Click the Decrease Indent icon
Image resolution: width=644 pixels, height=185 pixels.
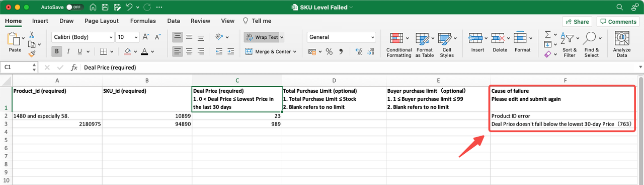pyautogui.click(x=218, y=51)
